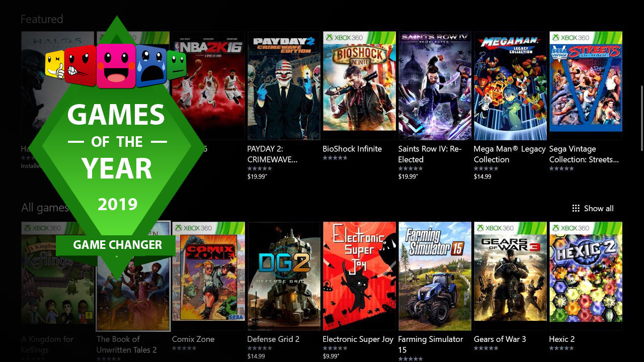Open the Comix Zone game tile
The width and height of the screenshot is (644, 362).
pos(208,276)
